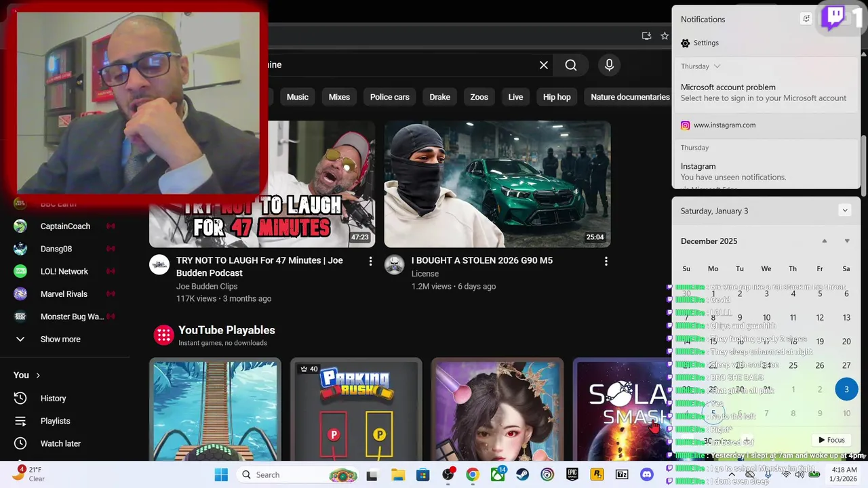Select highlighted date 3 in calendar
Screen dimensions: 868x488
click(x=846, y=389)
